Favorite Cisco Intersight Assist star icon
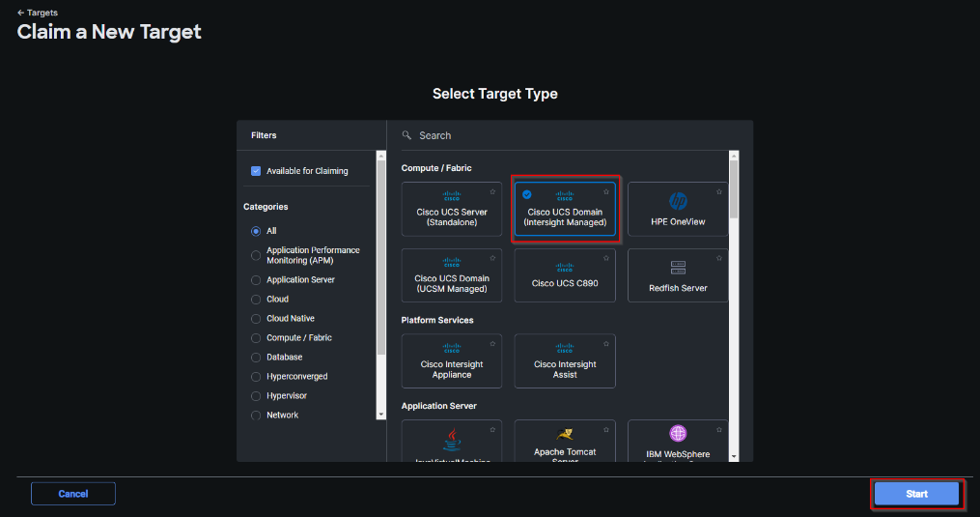 [x=605, y=344]
